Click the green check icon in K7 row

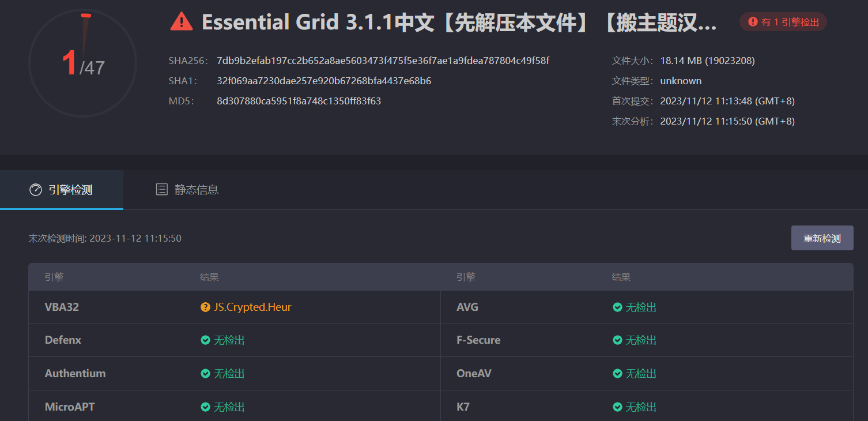coord(617,407)
